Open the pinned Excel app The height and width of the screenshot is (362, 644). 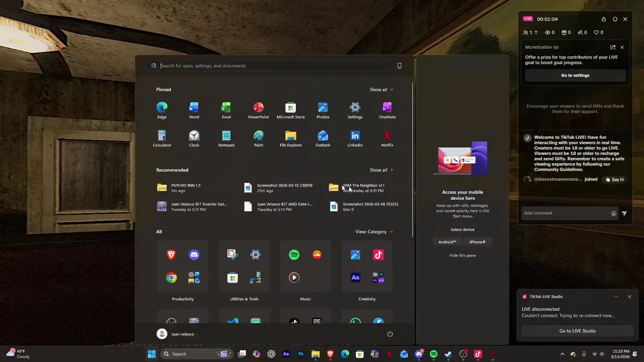(x=226, y=110)
